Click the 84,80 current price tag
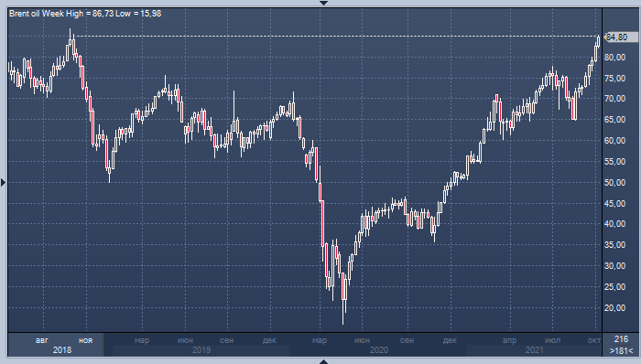The height and width of the screenshot is (364, 641). (x=620, y=37)
